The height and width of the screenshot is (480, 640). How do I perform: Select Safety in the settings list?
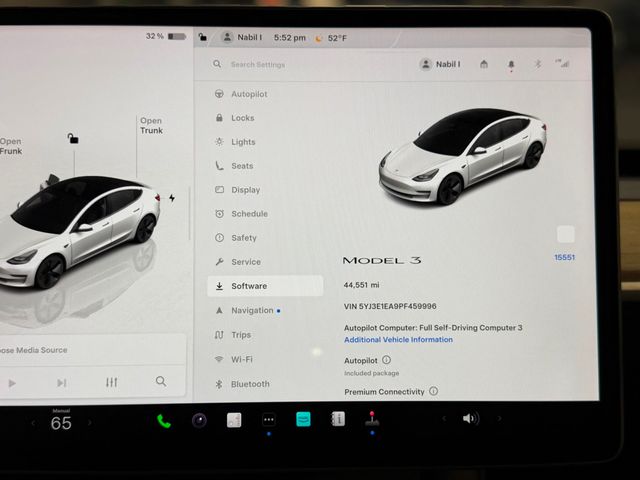pos(236,238)
